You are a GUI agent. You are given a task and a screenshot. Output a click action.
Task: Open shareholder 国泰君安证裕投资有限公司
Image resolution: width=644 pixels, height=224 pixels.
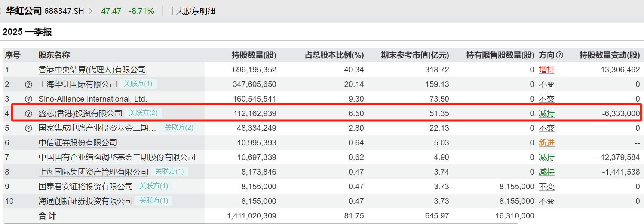click(x=86, y=187)
